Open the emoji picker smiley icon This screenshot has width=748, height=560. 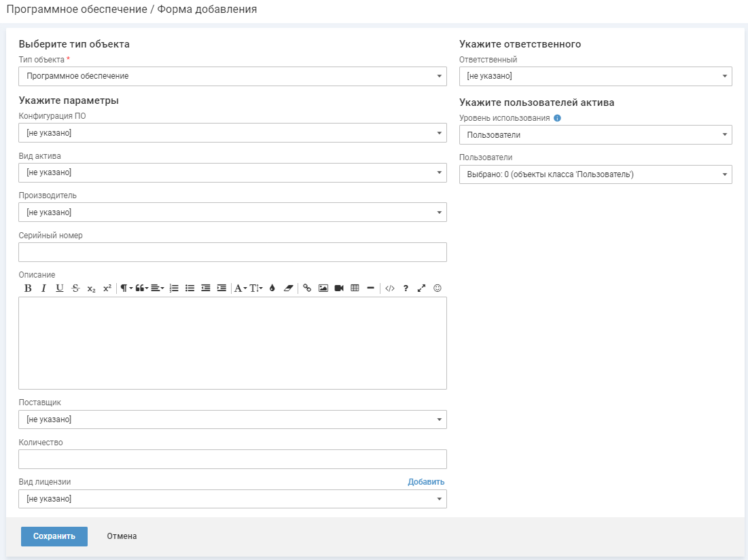[438, 288]
